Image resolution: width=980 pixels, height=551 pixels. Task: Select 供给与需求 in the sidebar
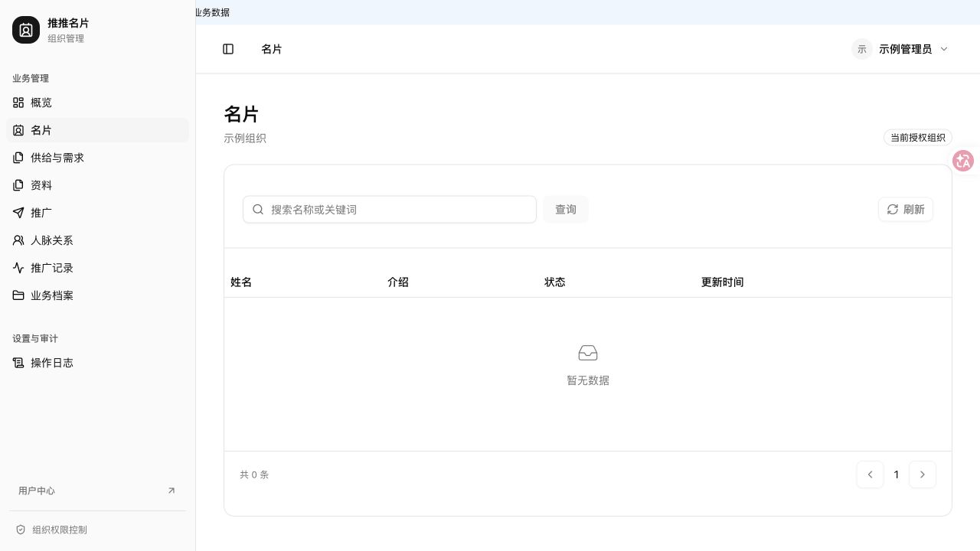(97, 158)
